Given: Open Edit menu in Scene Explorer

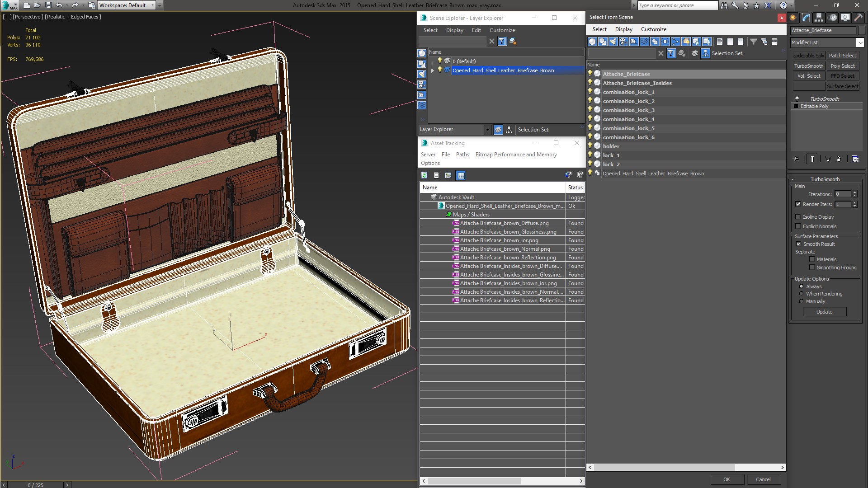Looking at the screenshot, I should click(x=476, y=30).
